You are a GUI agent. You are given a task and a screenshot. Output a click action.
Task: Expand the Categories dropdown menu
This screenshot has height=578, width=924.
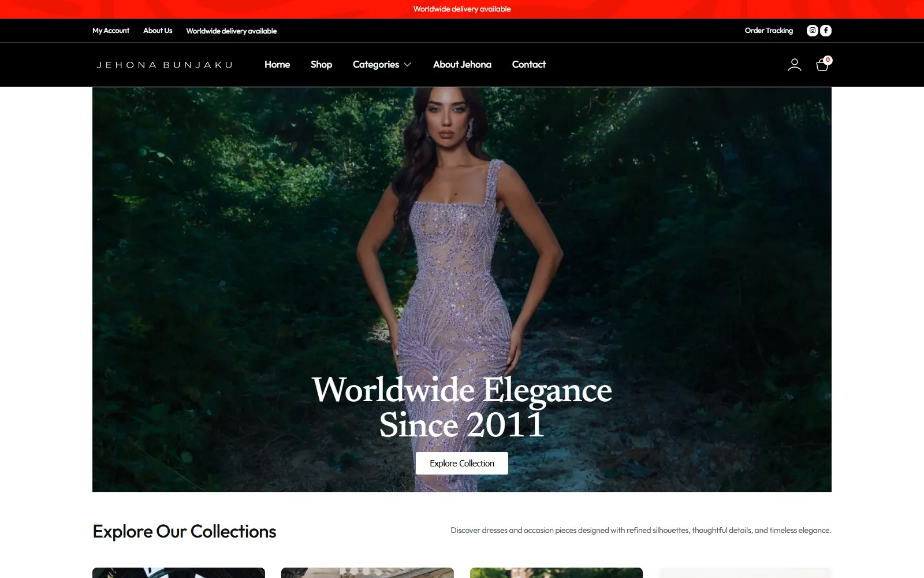point(382,65)
